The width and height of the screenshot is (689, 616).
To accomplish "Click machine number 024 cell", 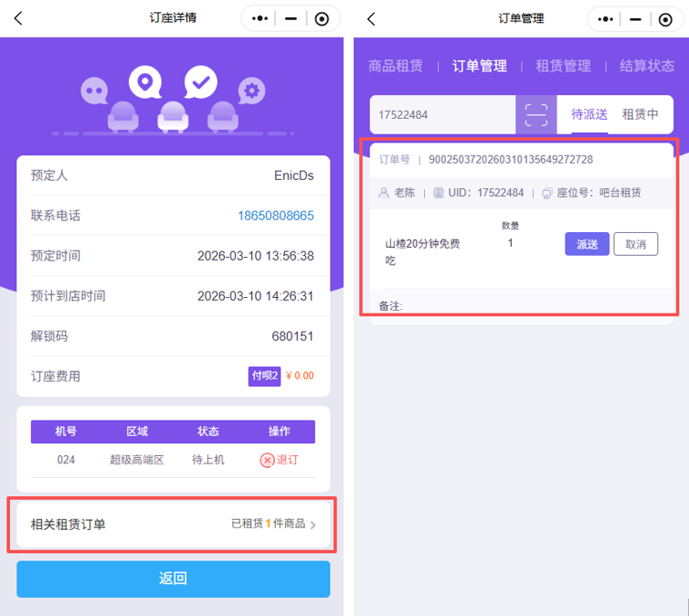I will tap(66, 460).
